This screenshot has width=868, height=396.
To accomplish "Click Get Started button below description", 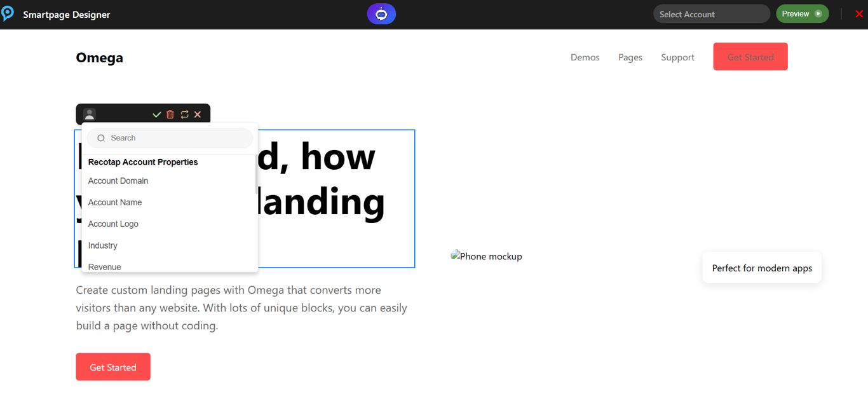I will pyautogui.click(x=113, y=367).
